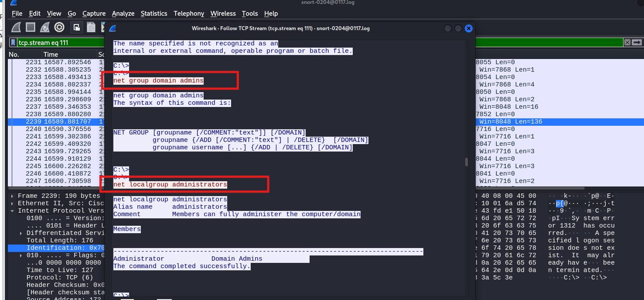Sort packets by the No. column header
The image size is (644, 300).
point(25,55)
